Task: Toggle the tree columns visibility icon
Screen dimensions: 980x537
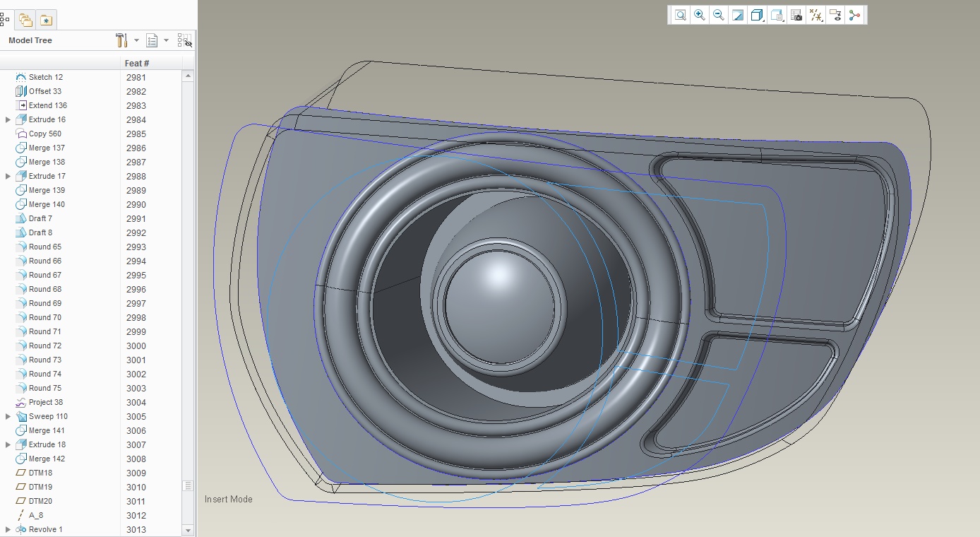Action: (x=185, y=40)
